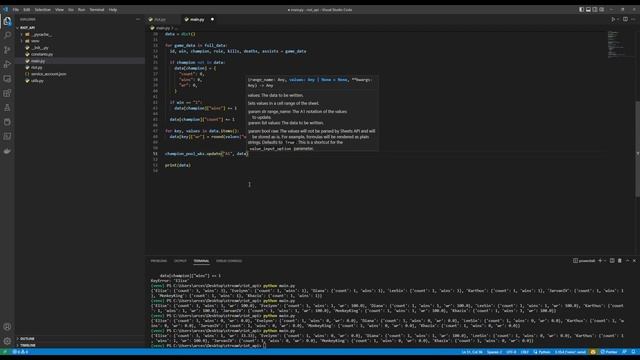Viewport: 640px width, 360px height.
Task: Open the Remote Explorer view
Action: [7, 79]
